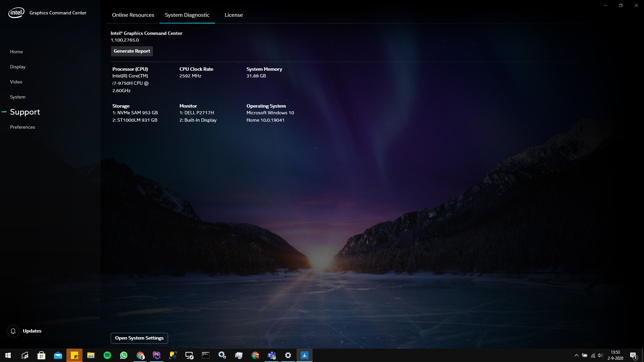Launch Spotify from the taskbar
Viewport: 644px width, 362px height.
coord(107,355)
